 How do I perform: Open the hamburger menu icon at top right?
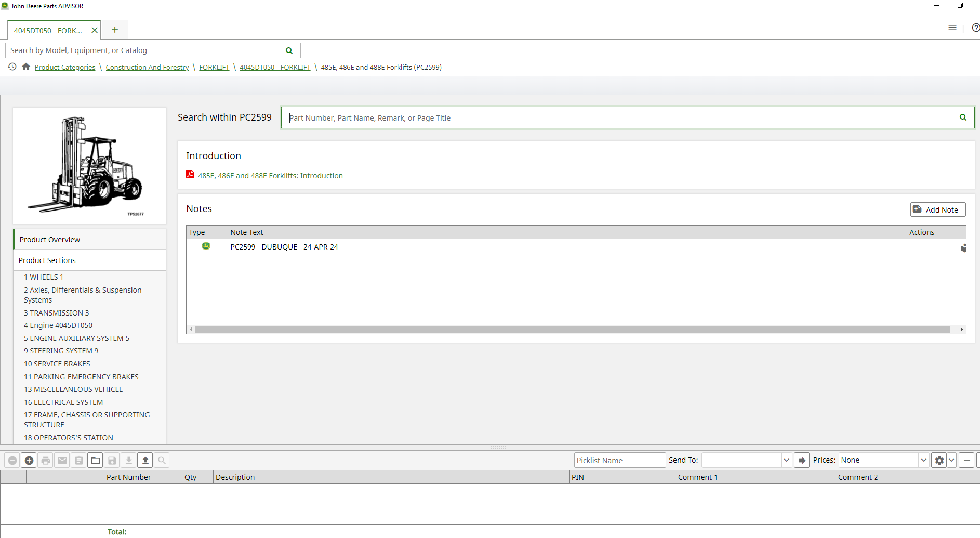(x=952, y=28)
